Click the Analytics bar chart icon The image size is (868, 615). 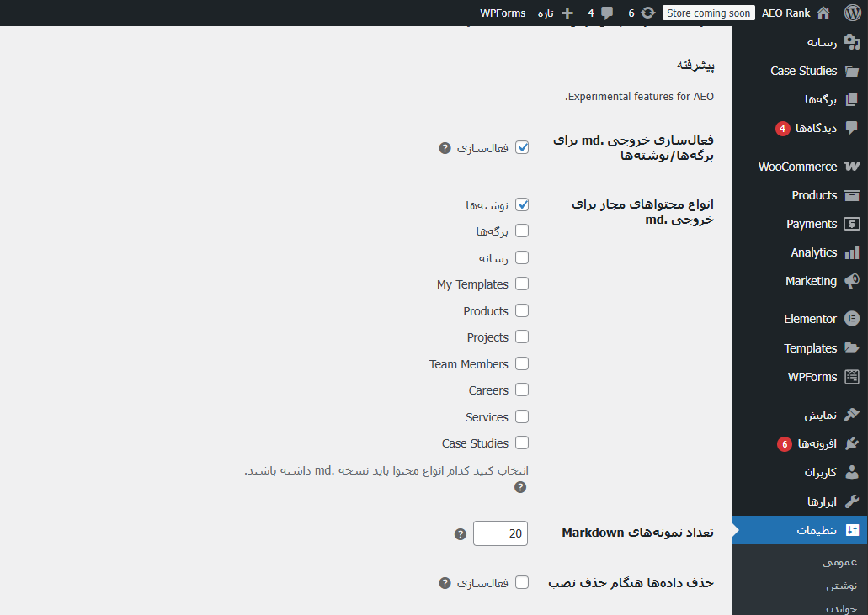pyautogui.click(x=851, y=252)
